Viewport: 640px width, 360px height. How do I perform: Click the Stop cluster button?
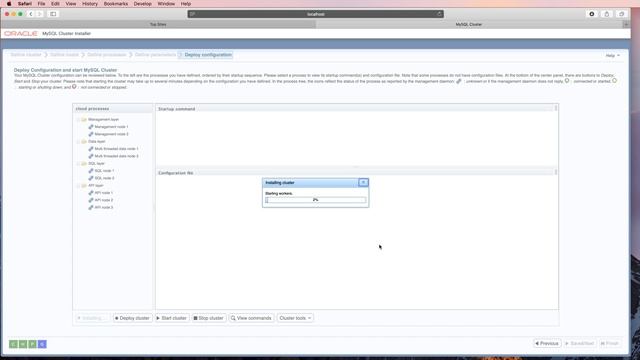point(209,318)
